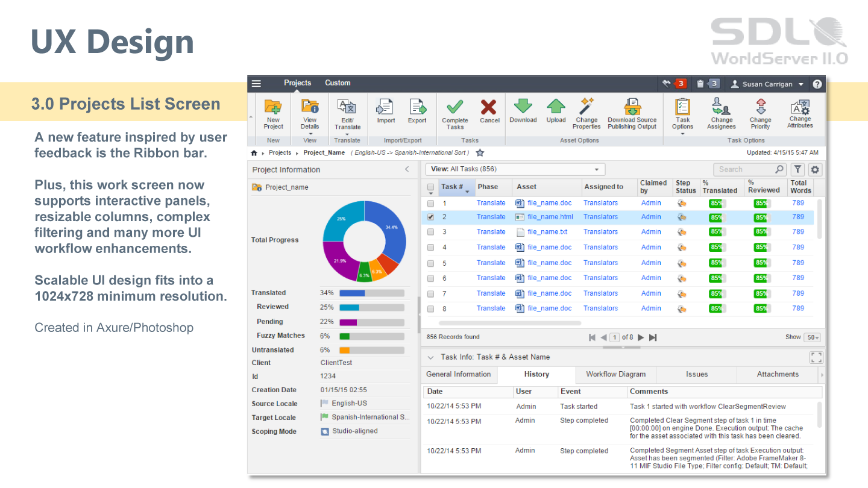Image resolution: width=868 pixels, height=488 pixels.
Task: Favorite the project using the star icon
Action: pos(480,153)
